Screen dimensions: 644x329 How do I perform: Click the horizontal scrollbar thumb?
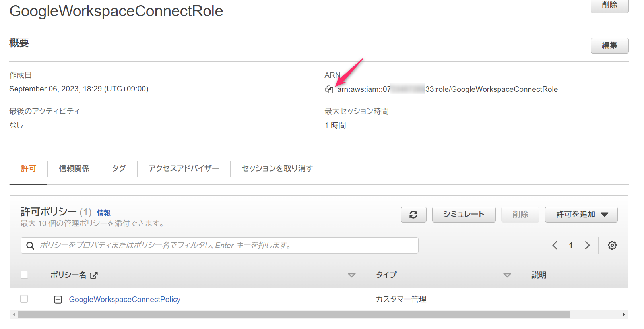coord(294,315)
